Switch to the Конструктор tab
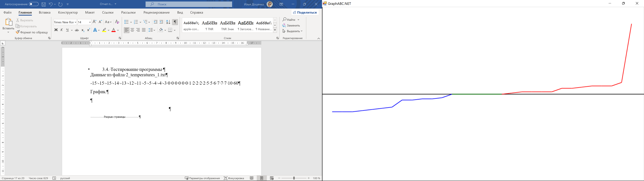 68,13
